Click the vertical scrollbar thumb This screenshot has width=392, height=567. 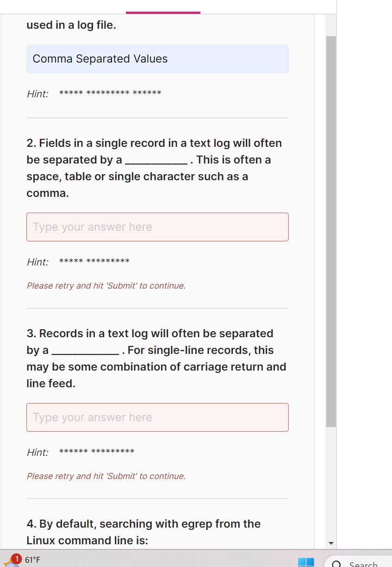[331, 232]
